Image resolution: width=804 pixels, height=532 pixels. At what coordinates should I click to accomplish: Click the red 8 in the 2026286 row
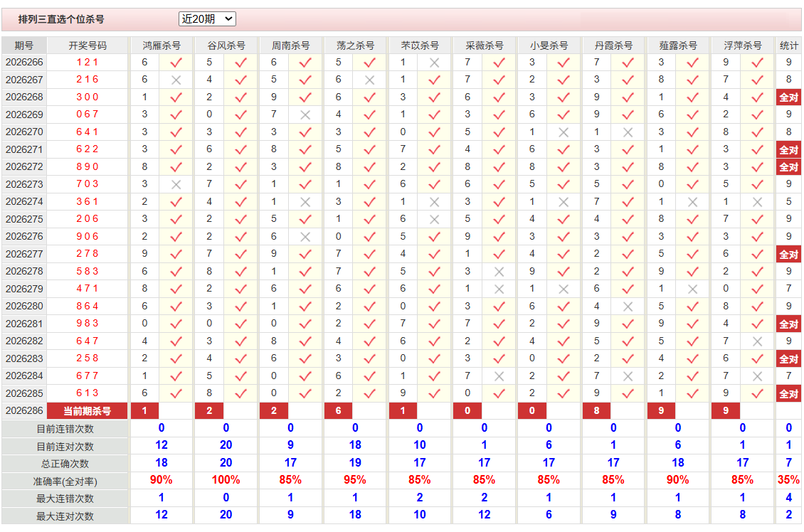click(x=596, y=410)
